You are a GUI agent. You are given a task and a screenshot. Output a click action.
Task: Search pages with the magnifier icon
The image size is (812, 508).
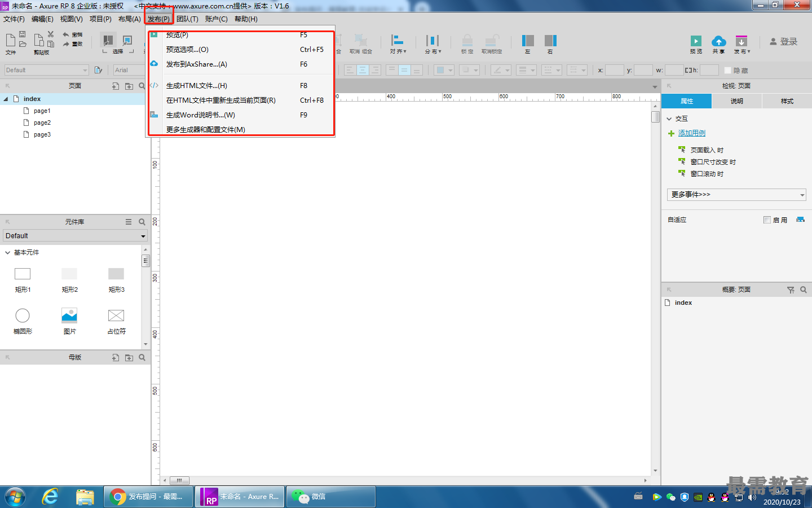click(x=142, y=86)
